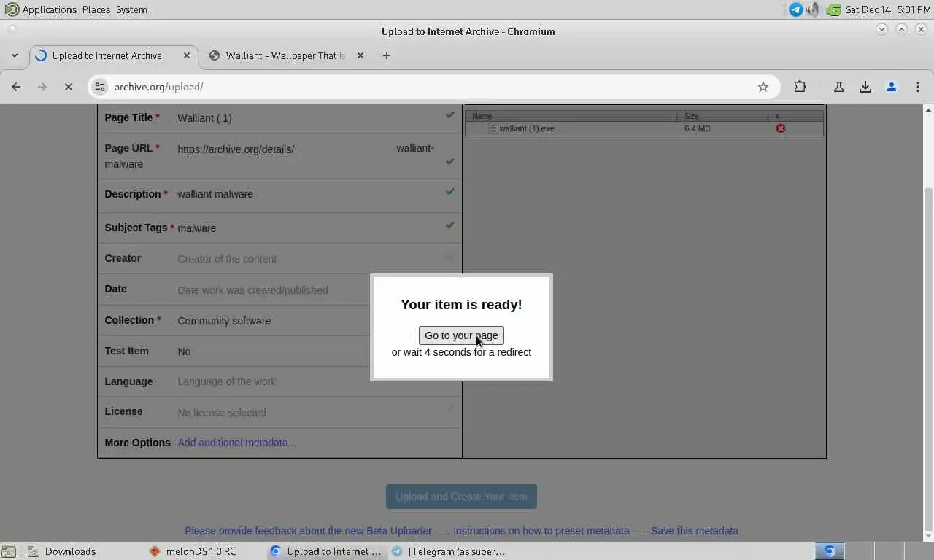Screen dimensions: 934x560
Task: Open the Applications menu
Action: click(x=41, y=9)
